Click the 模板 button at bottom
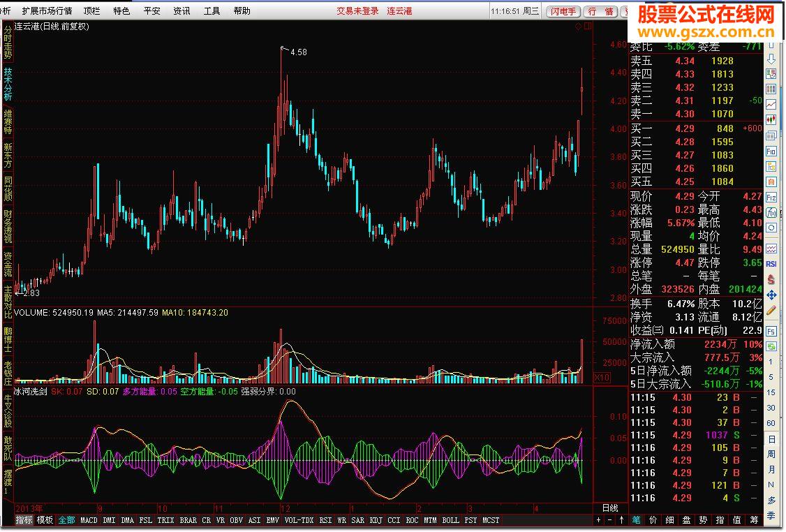786x532 pixels. (x=45, y=520)
